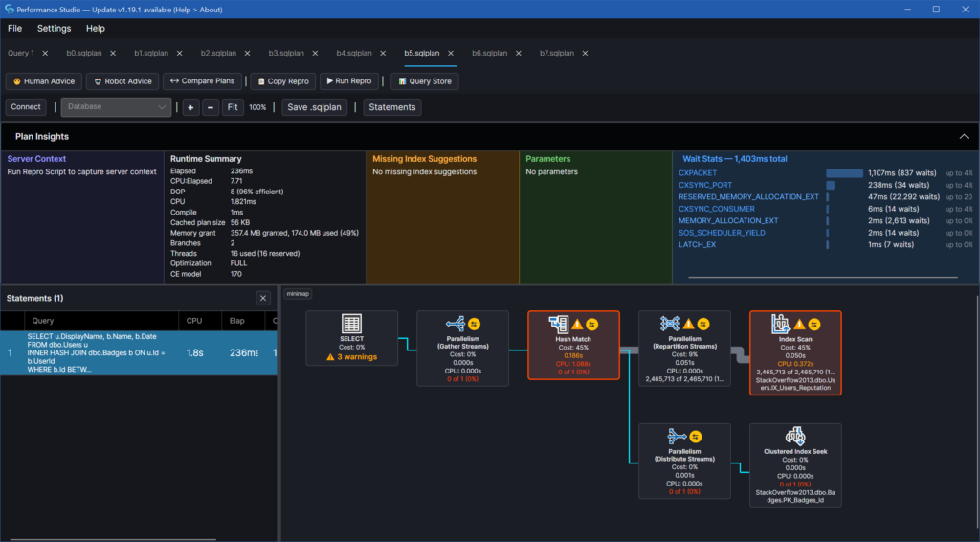Screen dimensions: 980x542
Task: Close the b3.sqlplan tab
Action: coord(315,53)
